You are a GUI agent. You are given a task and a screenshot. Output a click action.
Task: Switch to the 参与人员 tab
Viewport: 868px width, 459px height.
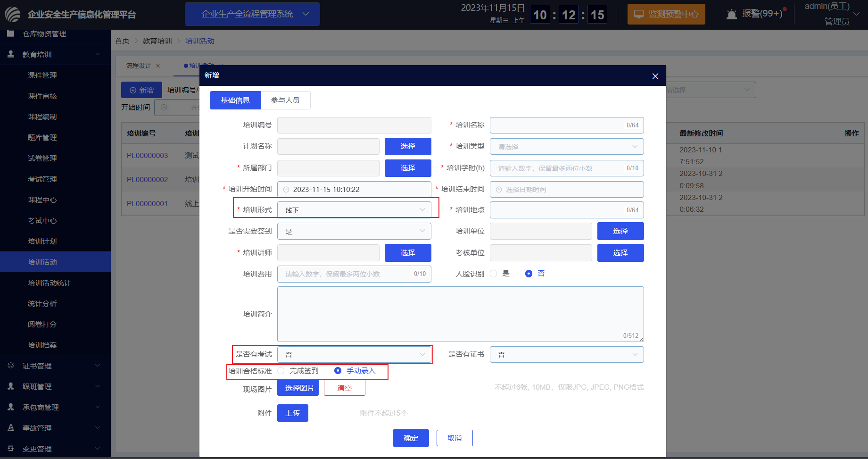285,100
